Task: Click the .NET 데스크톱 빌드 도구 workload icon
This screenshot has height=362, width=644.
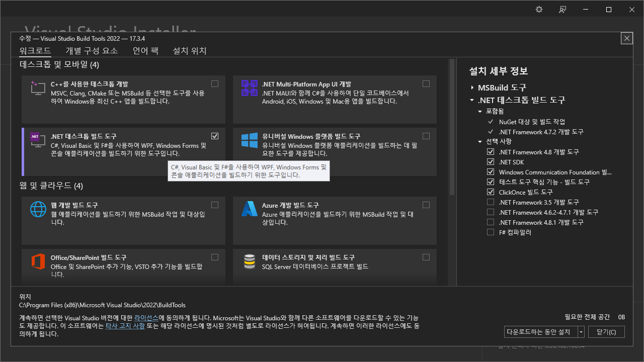Action: pos(38,140)
